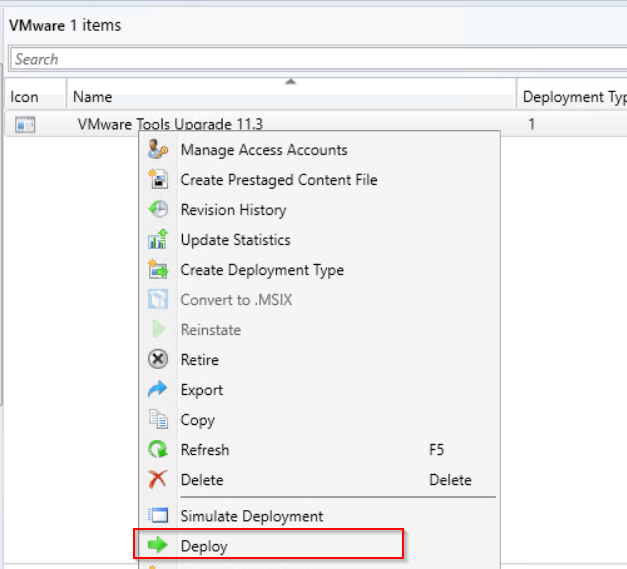627x569 pixels.
Task: Click the blue Export arrow icon
Action: point(157,390)
